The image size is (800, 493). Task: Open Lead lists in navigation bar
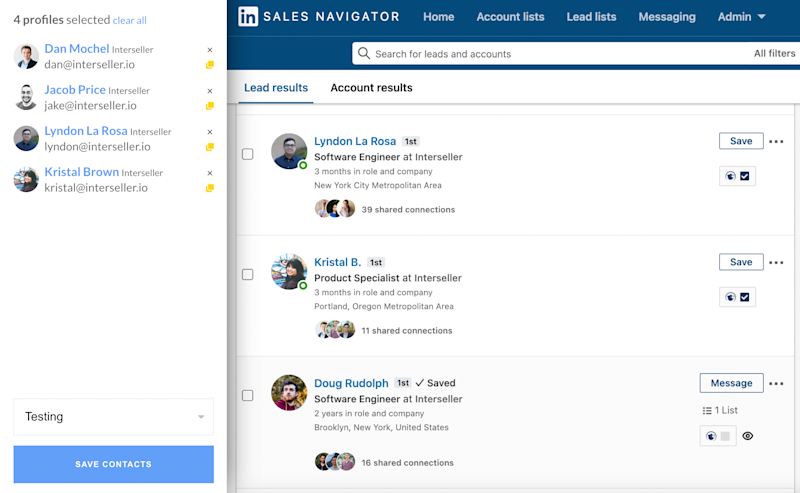point(591,17)
